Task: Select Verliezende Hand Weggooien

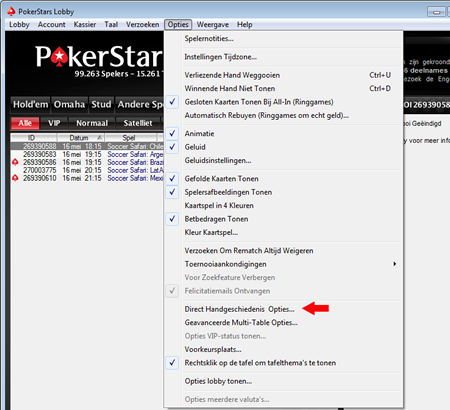Action: (283, 75)
